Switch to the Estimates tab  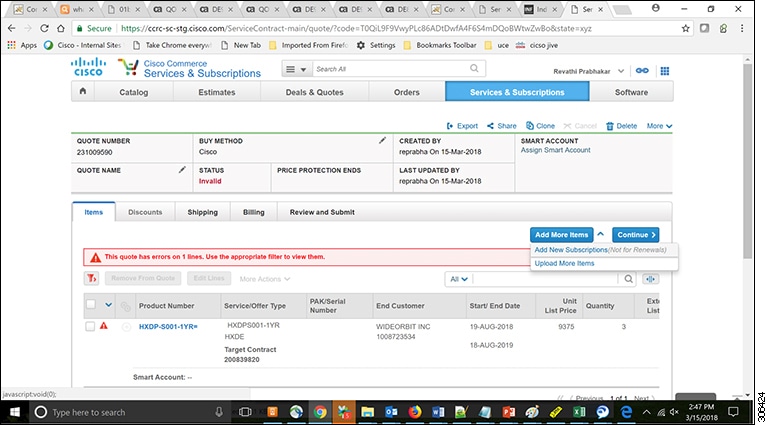pos(217,92)
